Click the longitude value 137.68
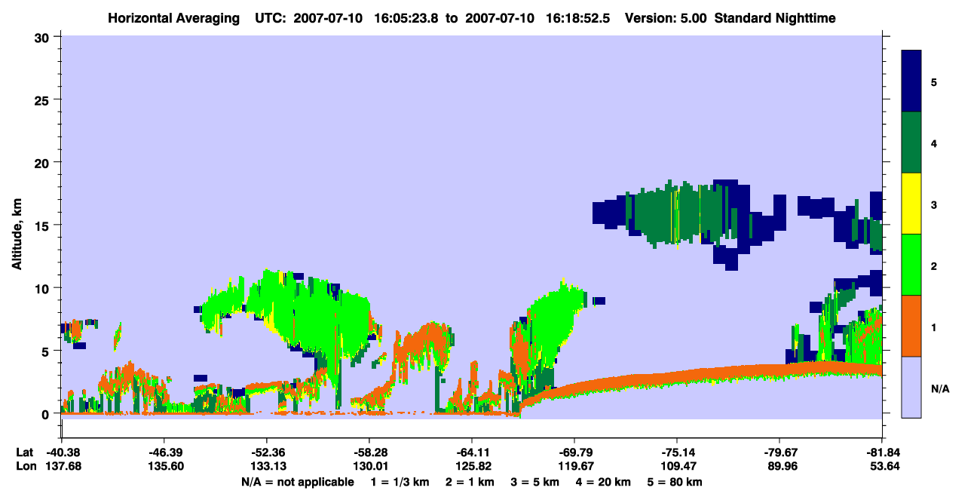980x503 pixels. point(62,466)
